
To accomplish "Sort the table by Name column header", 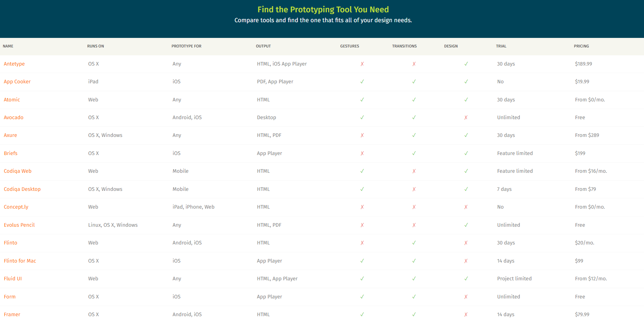I will pos(8,46).
